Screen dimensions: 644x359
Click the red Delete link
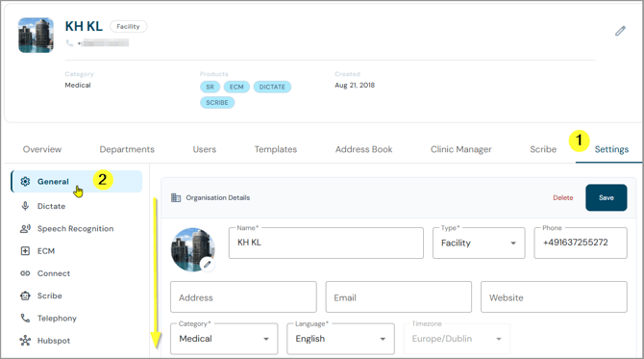point(562,198)
